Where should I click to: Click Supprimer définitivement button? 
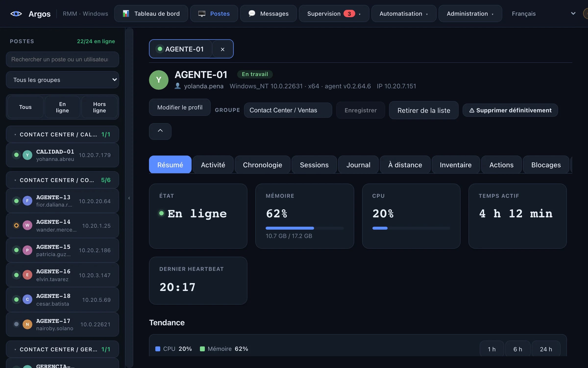point(510,110)
